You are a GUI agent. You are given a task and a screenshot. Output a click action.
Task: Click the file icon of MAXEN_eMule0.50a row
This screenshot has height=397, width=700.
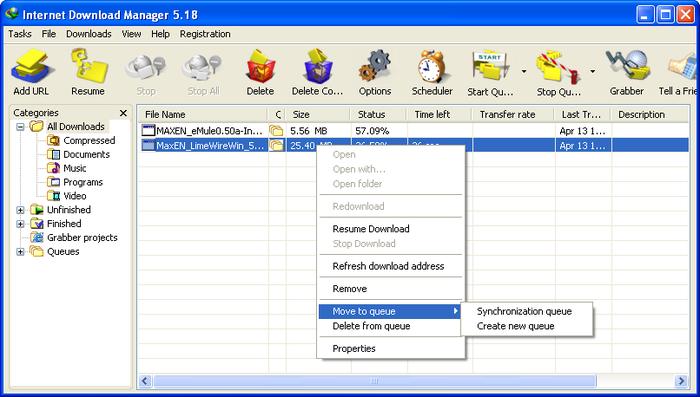pos(148,131)
